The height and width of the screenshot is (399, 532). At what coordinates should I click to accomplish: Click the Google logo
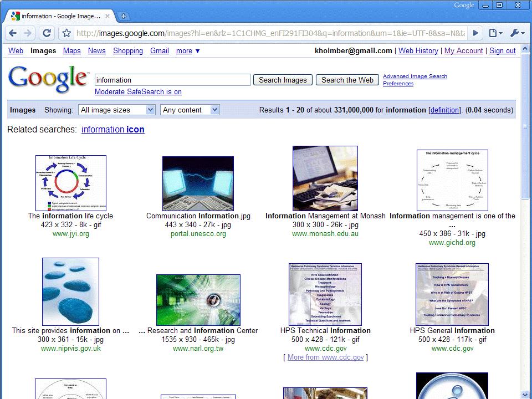point(48,79)
